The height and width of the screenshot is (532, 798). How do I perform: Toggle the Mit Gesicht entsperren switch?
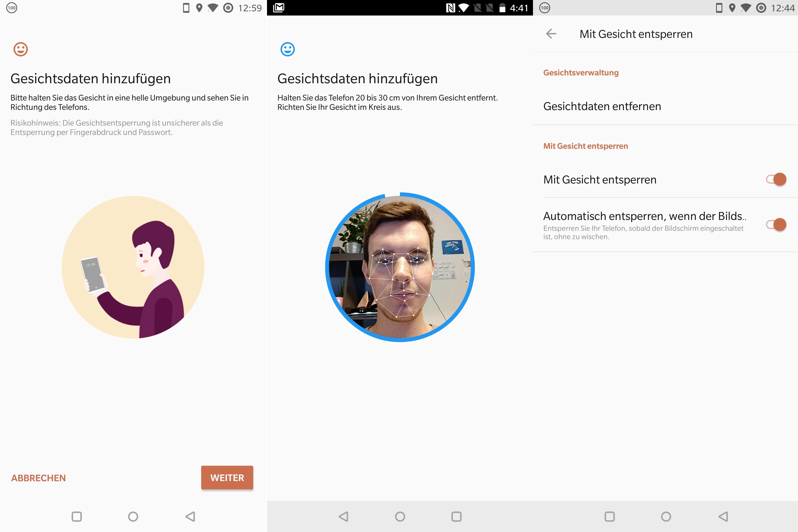click(x=776, y=179)
